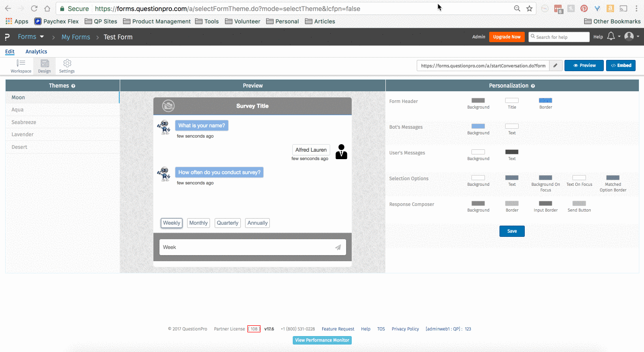This screenshot has height=352, width=644.
Task: Change Form Header Background color swatch
Action: [478, 101]
